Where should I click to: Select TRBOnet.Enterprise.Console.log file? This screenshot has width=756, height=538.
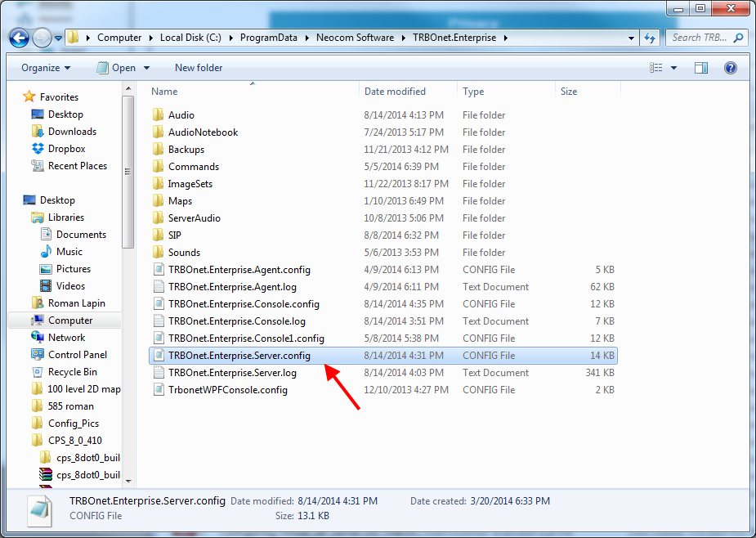click(x=236, y=321)
